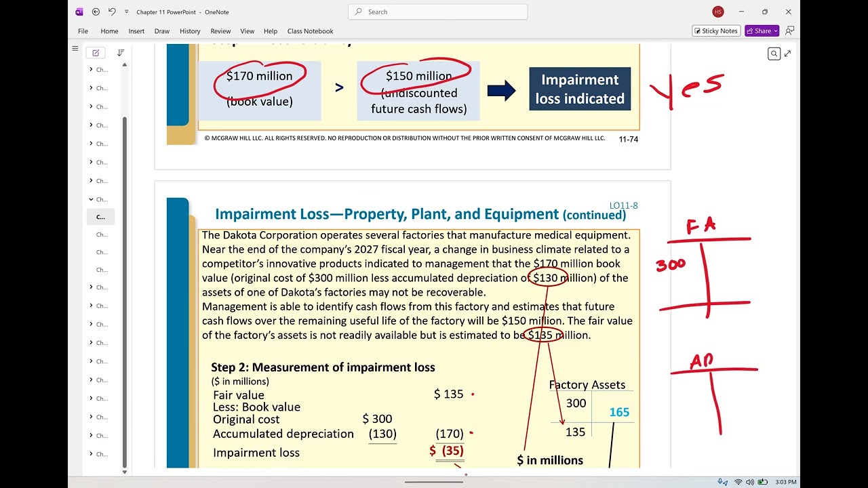Click the 'Impairment loss indicated' box
The height and width of the screenshot is (488, 868).
[580, 89]
